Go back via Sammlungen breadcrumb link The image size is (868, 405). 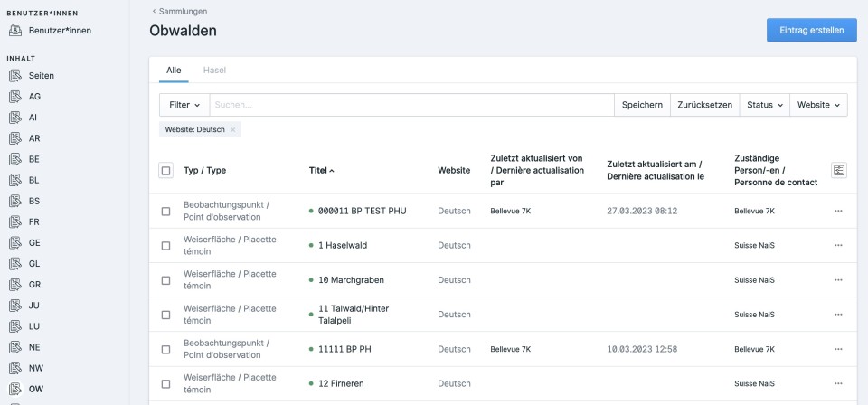[x=181, y=11]
